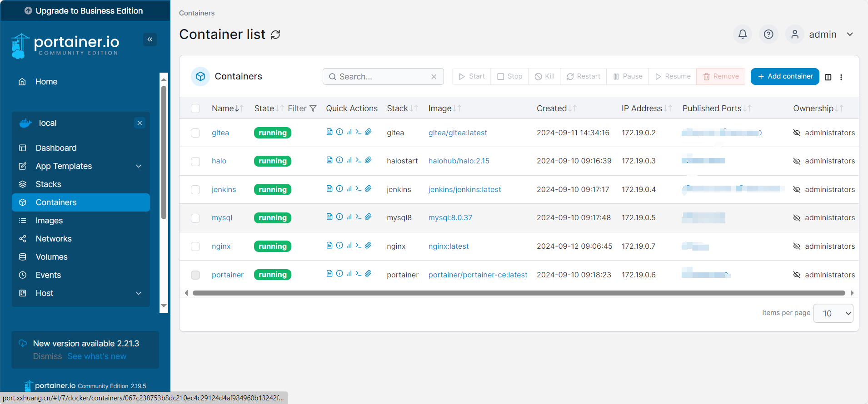
Task: Check the jenkins container row
Action: pos(195,190)
